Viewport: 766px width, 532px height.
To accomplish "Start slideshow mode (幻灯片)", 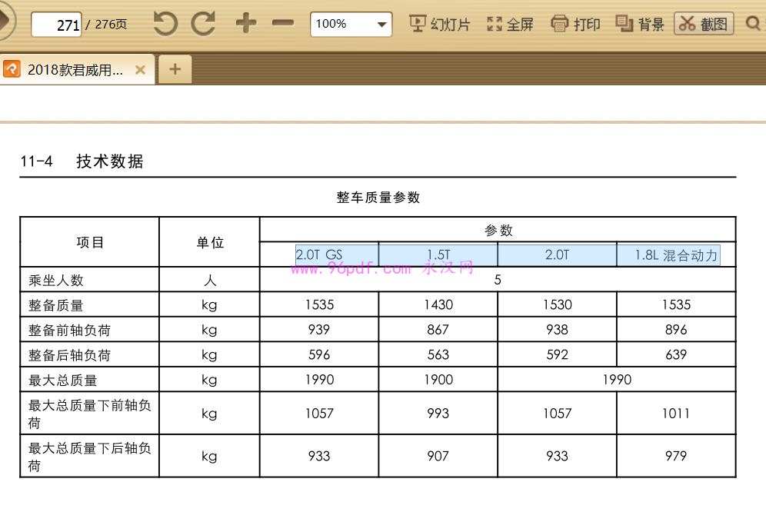I will (439, 24).
